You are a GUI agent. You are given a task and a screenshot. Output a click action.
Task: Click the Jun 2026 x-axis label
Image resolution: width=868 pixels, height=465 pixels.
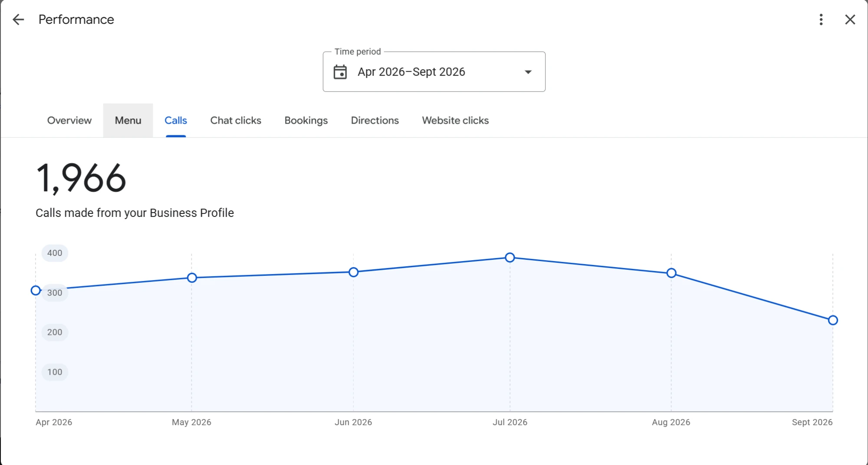[353, 422]
